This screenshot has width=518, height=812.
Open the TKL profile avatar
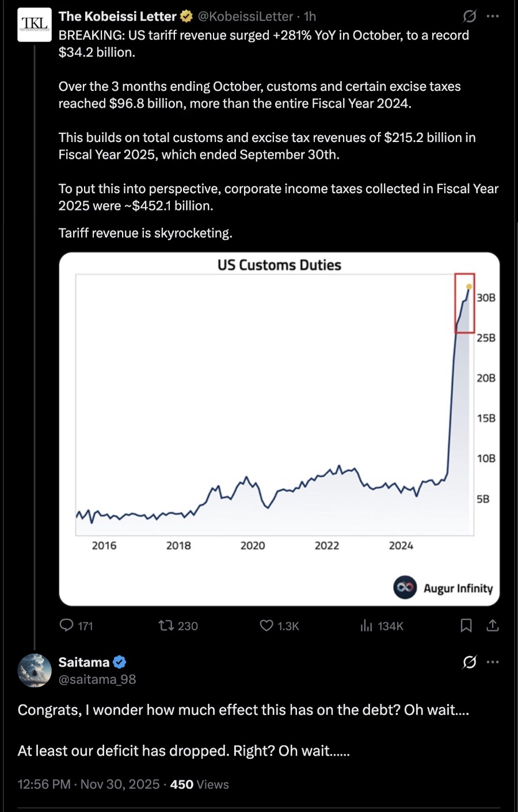pyautogui.click(x=35, y=25)
